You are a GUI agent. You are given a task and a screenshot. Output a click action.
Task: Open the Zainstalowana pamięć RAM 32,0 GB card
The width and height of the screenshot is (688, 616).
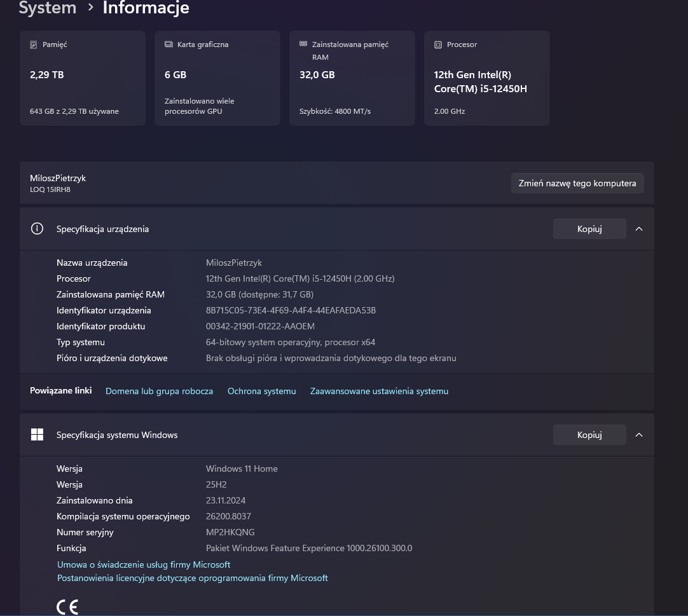pyautogui.click(x=352, y=78)
